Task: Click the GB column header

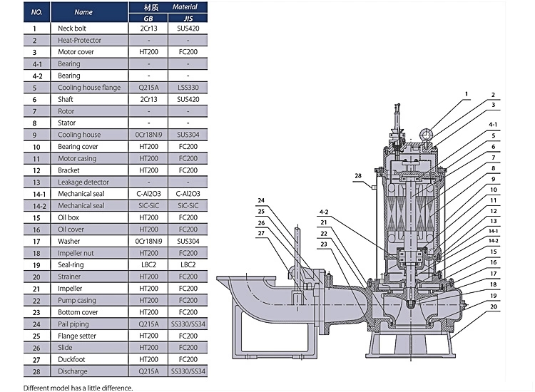Action: 149,17
